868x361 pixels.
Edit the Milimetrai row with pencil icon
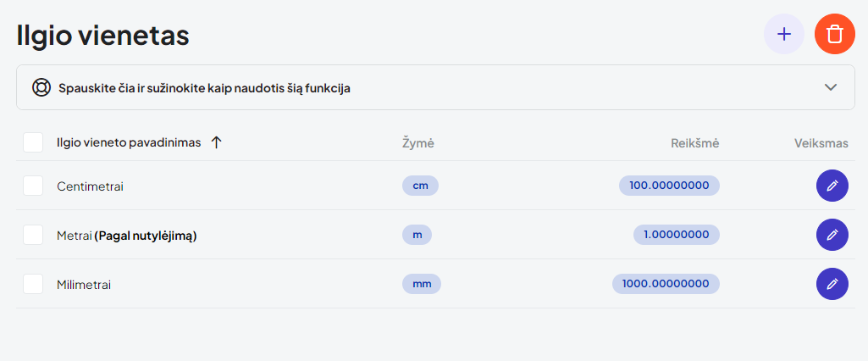coord(832,284)
